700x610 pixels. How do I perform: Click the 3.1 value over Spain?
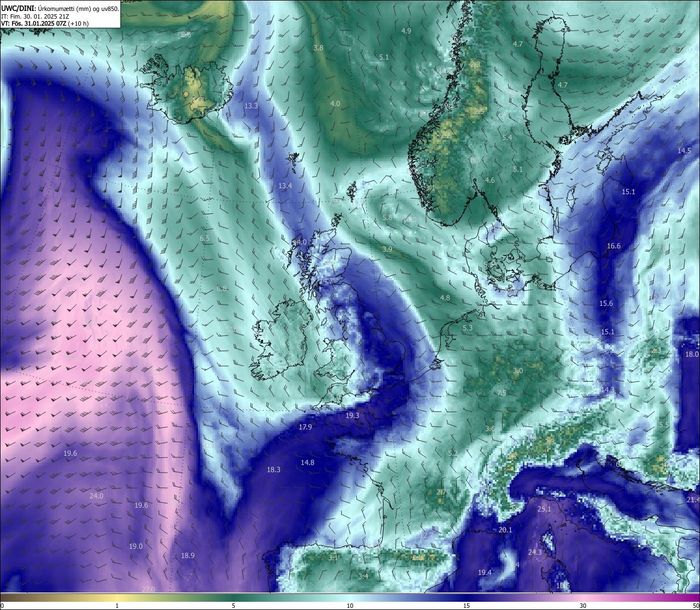click(333, 558)
